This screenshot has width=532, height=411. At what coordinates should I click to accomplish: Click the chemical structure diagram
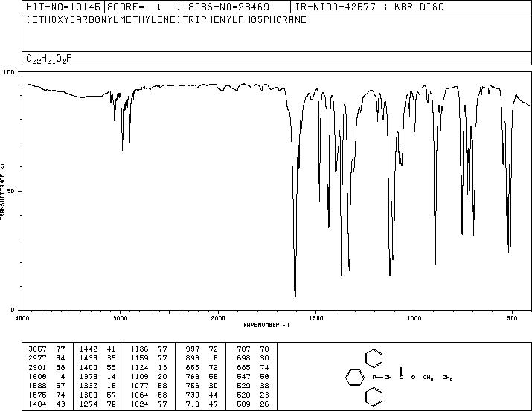[399, 377]
